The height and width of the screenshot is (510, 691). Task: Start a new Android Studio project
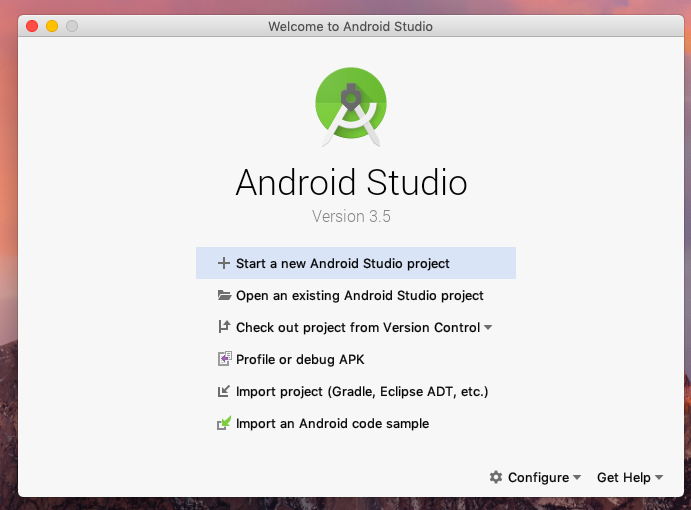click(356, 263)
